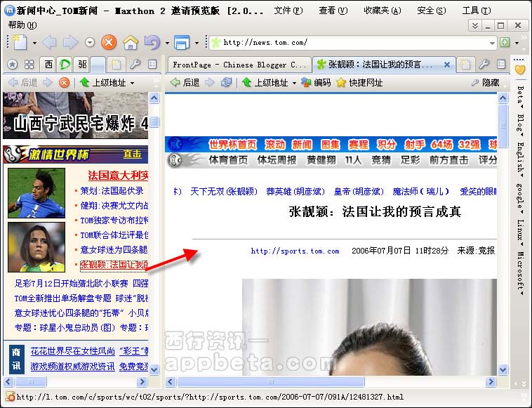Click the four-squares grid icon in sidebar
This screenshot has width=532, height=408.
pyautogui.click(x=29, y=64)
